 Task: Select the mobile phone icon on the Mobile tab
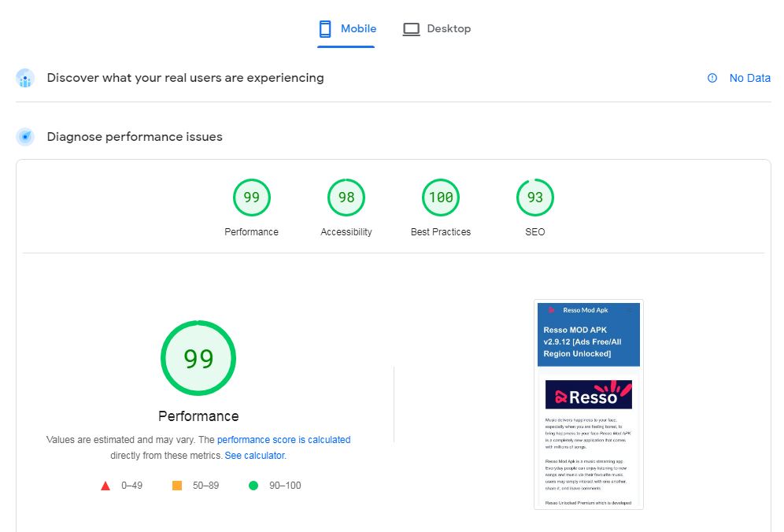(324, 28)
